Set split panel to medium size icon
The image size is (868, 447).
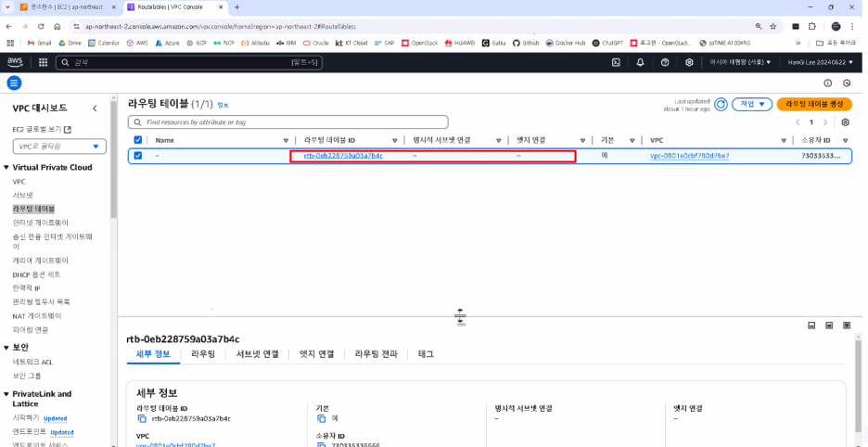pos(829,326)
